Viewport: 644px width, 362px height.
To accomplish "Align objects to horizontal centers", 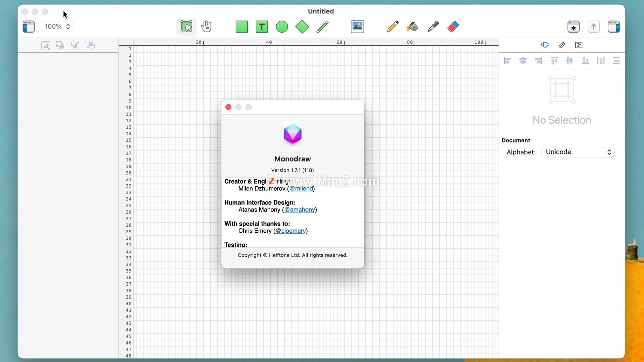I will 523,61.
